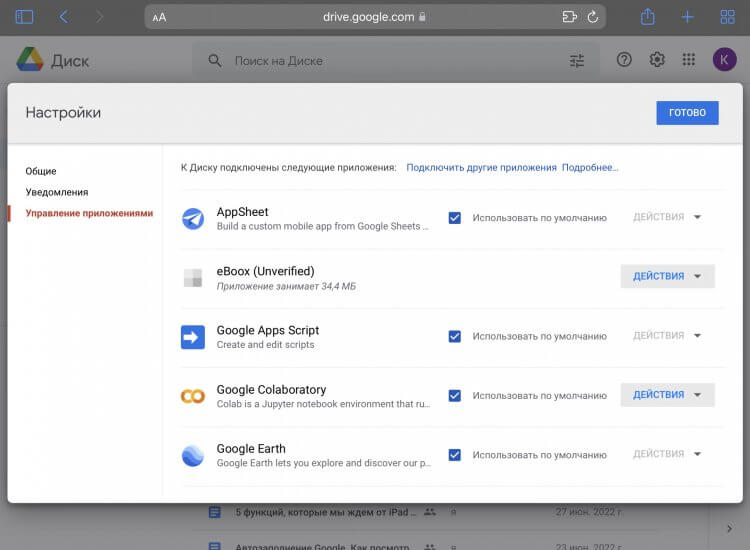This screenshot has height=550, width=750.
Task: Open the Действия dropdown for Google Colaboratory
Action: (667, 395)
